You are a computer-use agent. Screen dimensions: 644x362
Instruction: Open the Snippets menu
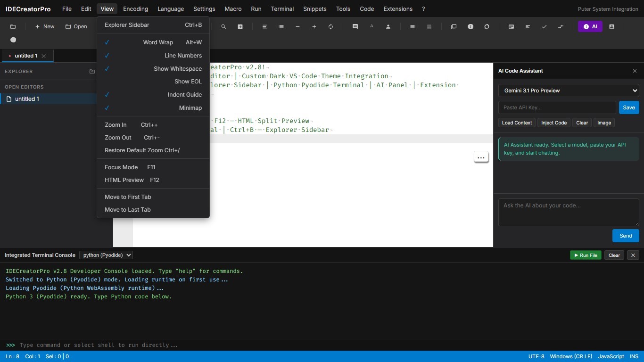[x=315, y=9]
